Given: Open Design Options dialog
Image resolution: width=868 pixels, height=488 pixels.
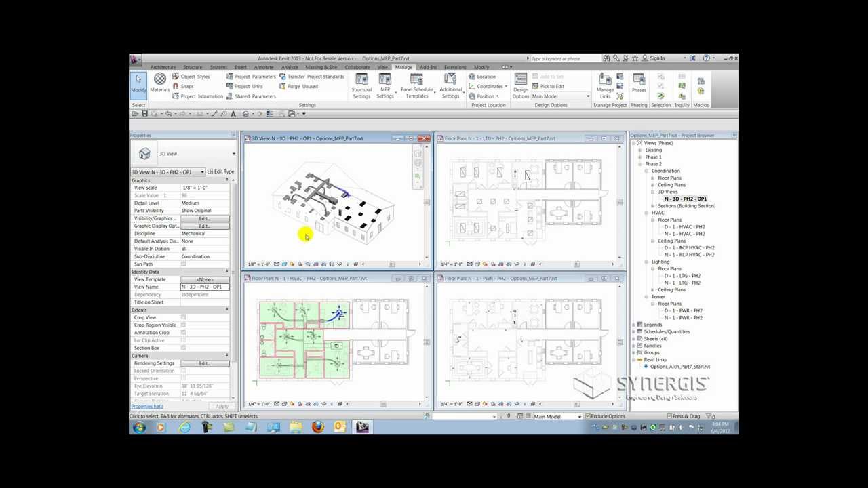Looking at the screenshot, I should (x=520, y=85).
